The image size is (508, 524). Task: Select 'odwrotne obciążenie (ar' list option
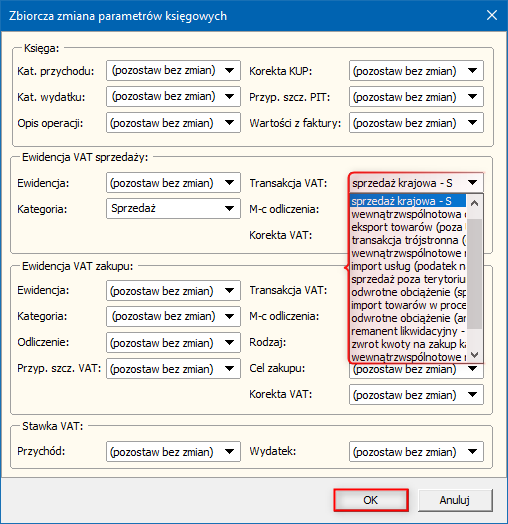point(408,318)
